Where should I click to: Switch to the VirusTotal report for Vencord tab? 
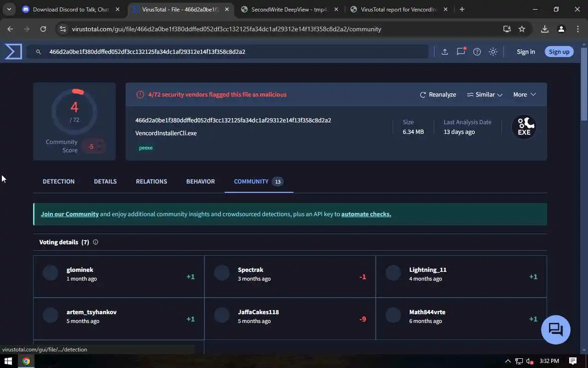coord(398,9)
